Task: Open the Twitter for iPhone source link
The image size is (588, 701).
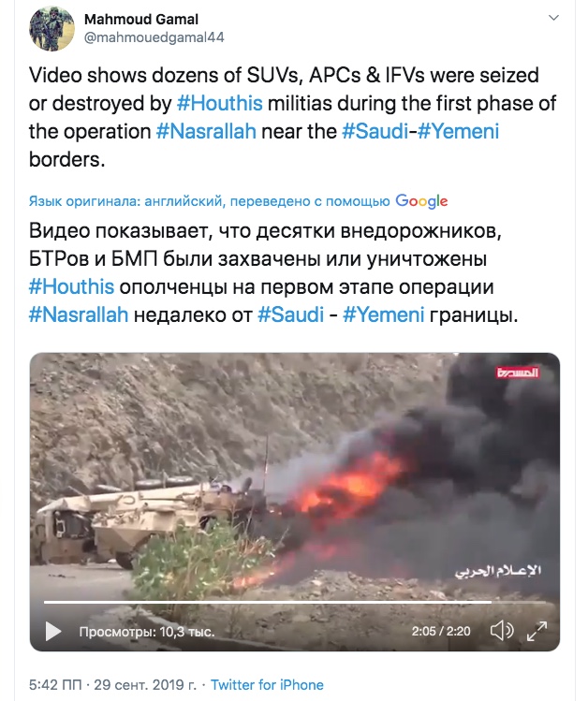Action: tap(267, 685)
